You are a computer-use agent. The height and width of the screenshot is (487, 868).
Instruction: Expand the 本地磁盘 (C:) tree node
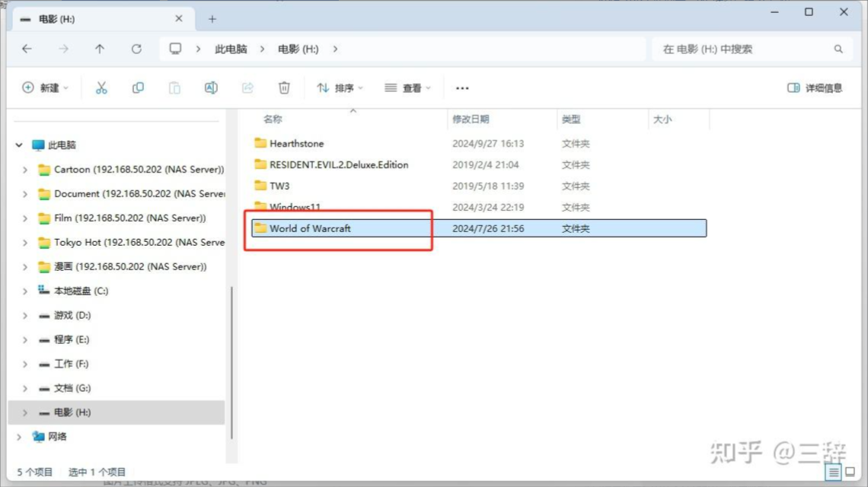[25, 291]
